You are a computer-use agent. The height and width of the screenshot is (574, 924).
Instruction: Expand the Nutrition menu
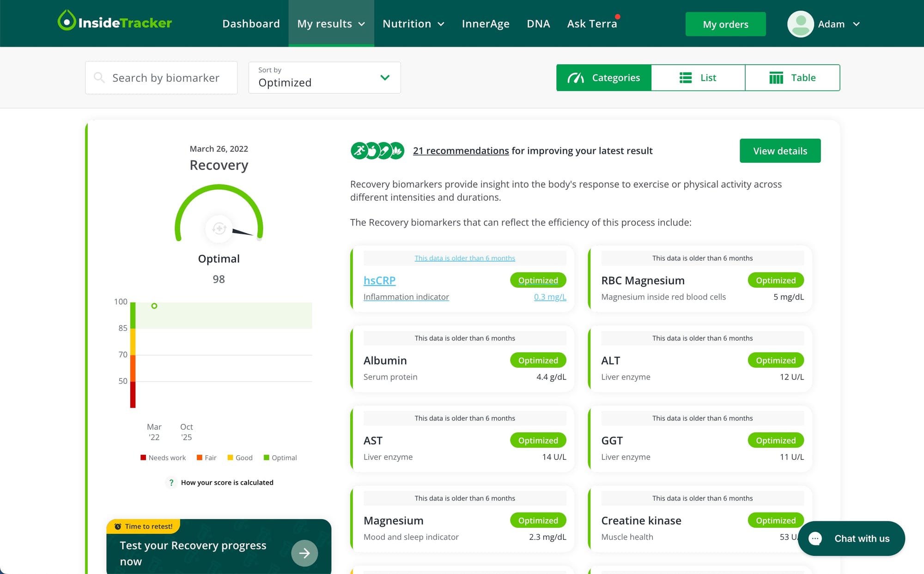pyautogui.click(x=413, y=24)
